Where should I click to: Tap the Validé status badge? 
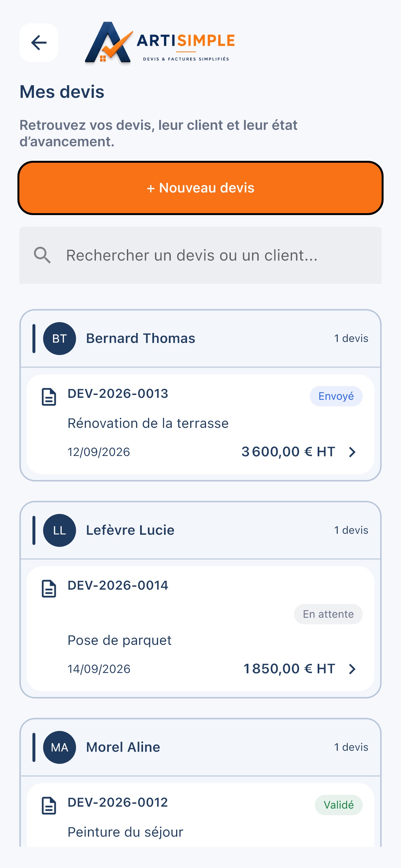(x=339, y=805)
